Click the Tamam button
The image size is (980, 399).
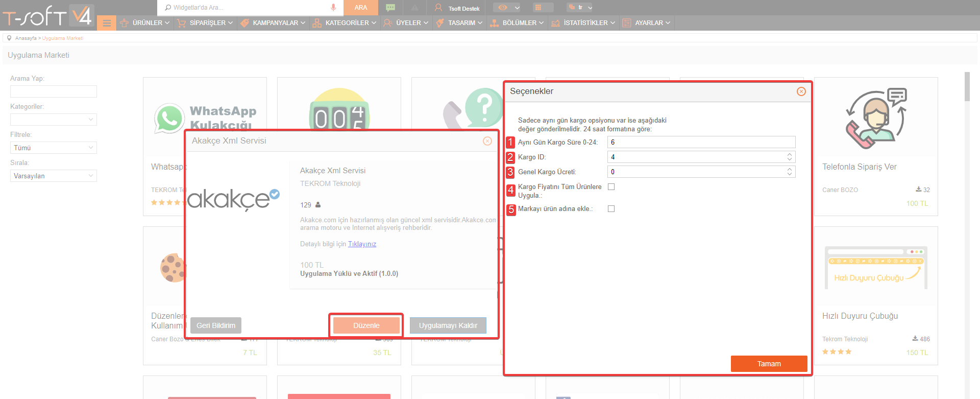pos(769,364)
